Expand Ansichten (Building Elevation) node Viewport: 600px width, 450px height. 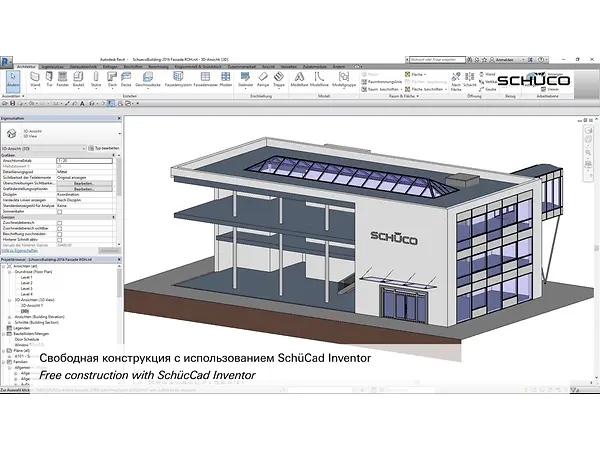(10, 317)
